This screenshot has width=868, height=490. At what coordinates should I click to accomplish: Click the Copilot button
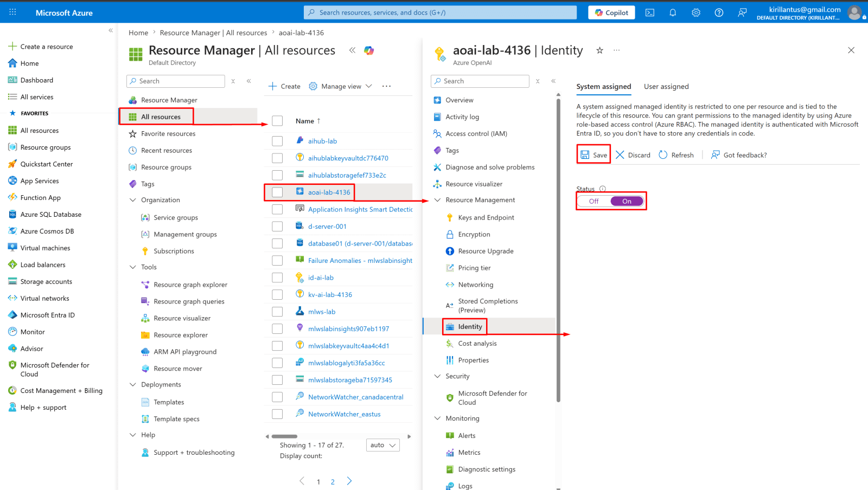point(611,12)
